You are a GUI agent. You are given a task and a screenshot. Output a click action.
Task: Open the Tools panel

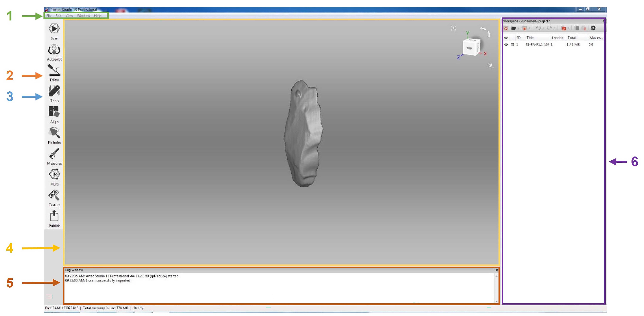click(x=54, y=94)
